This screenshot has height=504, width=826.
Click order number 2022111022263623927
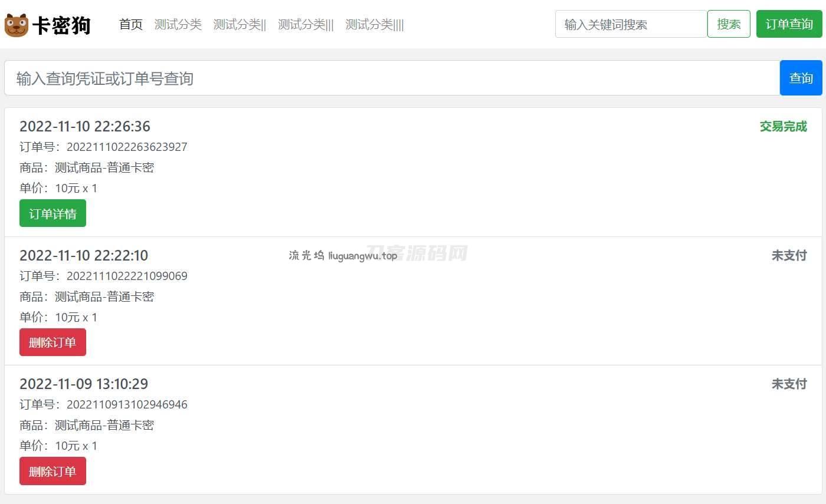[127, 147]
